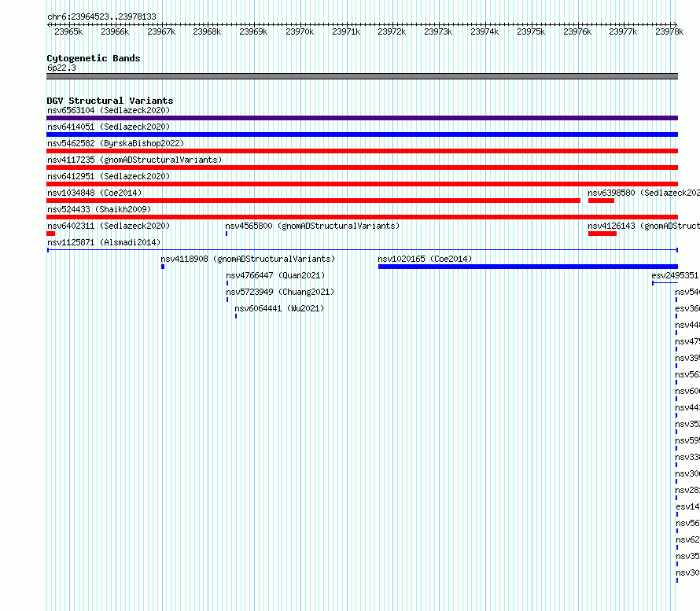The height and width of the screenshot is (611, 700).
Task: Open the nsv6412951 (Sedlazeck2020) label
Action: [x=109, y=176]
